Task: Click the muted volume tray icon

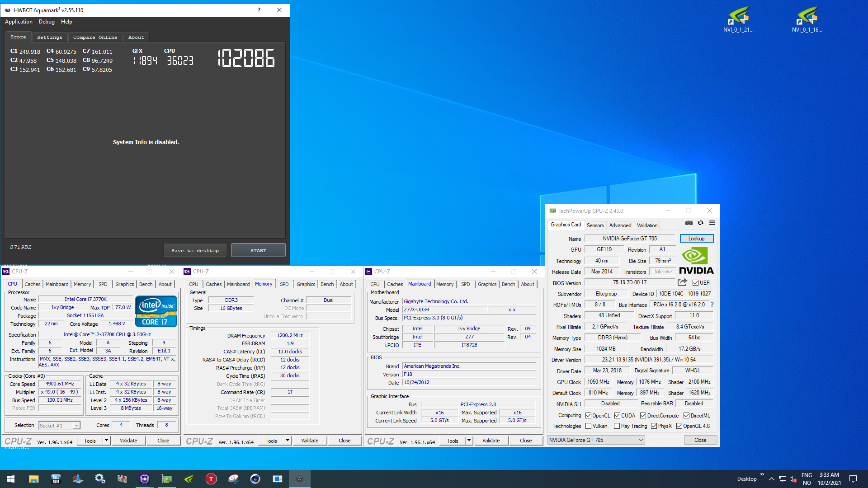Action: [793, 479]
